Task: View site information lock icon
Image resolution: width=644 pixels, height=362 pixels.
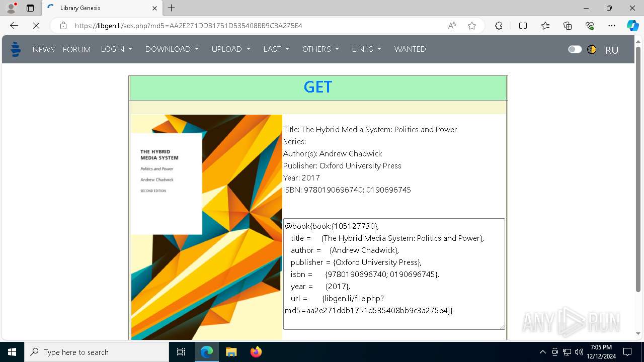Action: click(63, 26)
